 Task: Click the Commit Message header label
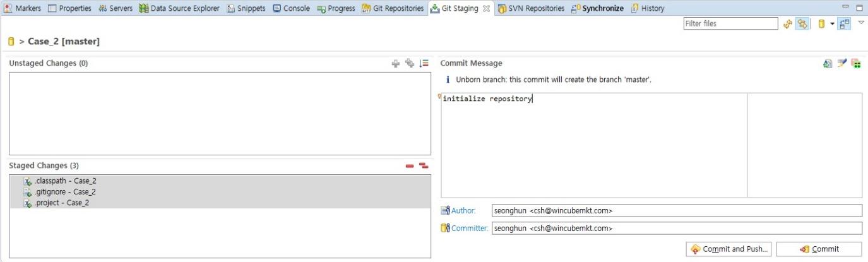point(471,63)
